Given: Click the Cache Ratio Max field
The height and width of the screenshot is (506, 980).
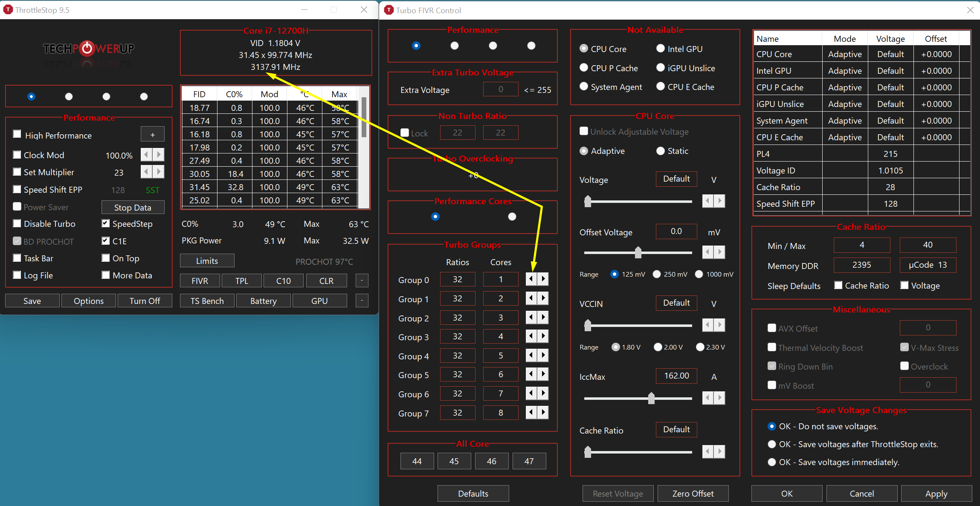Looking at the screenshot, I should coord(928,245).
